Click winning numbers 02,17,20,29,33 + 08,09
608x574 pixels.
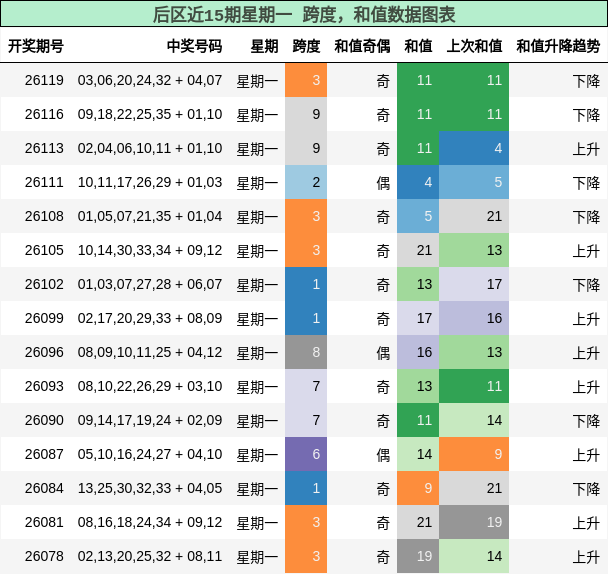click(x=150, y=318)
